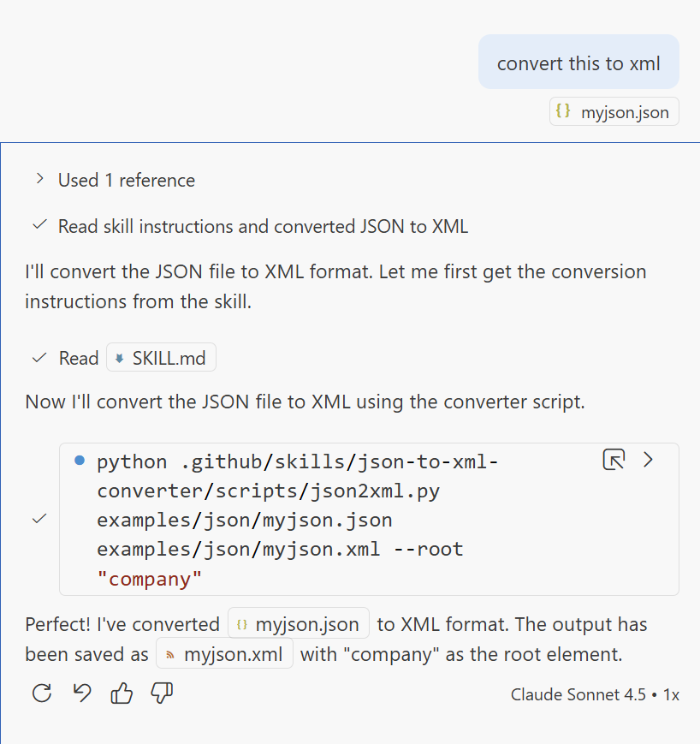Click checkmark next to Read SKILL.md
The height and width of the screenshot is (744, 700).
39,358
